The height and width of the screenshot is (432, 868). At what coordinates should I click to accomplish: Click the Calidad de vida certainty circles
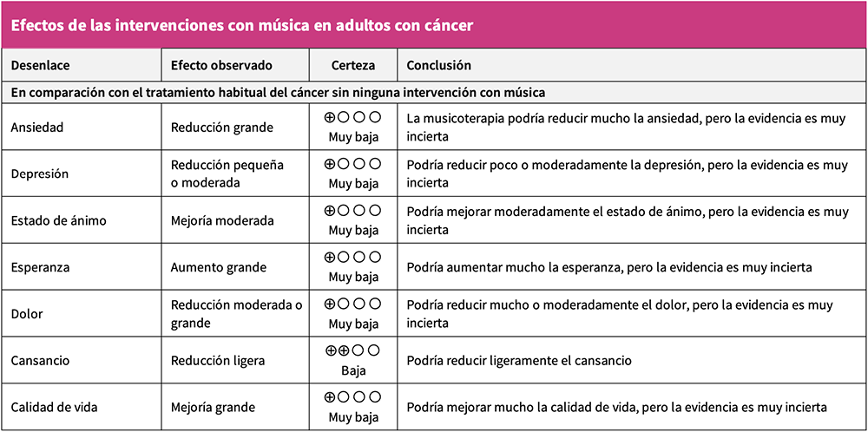pos(352,397)
